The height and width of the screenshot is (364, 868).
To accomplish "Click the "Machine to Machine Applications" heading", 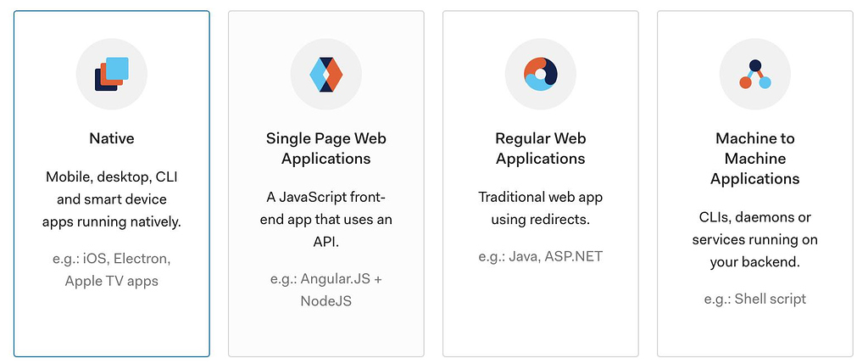I will pyautogui.click(x=755, y=159).
